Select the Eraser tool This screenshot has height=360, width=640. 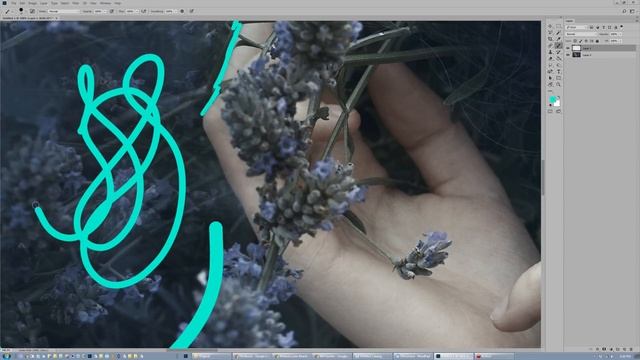tap(550, 58)
